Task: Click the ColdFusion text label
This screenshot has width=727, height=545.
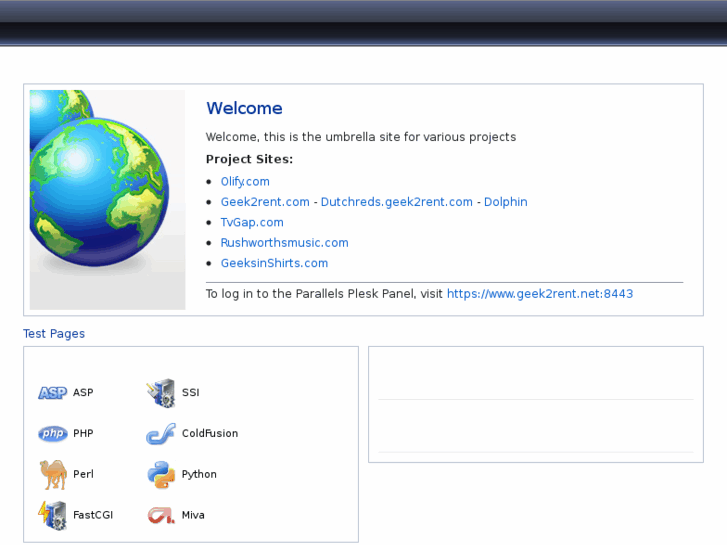Action: (210, 434)
